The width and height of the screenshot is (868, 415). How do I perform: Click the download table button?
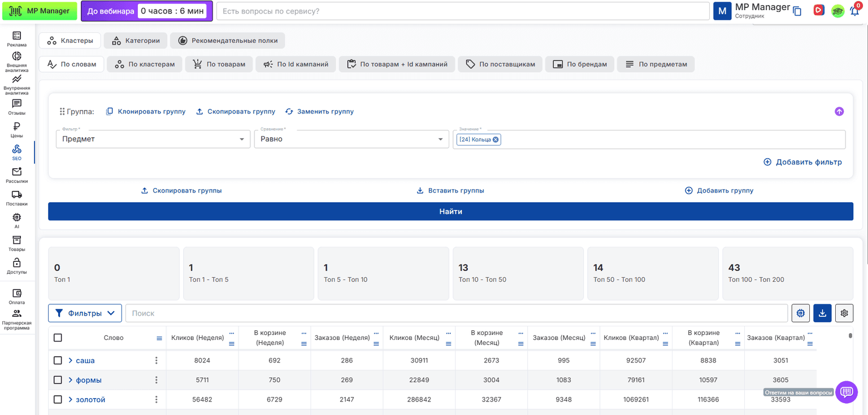click(822, 313)
